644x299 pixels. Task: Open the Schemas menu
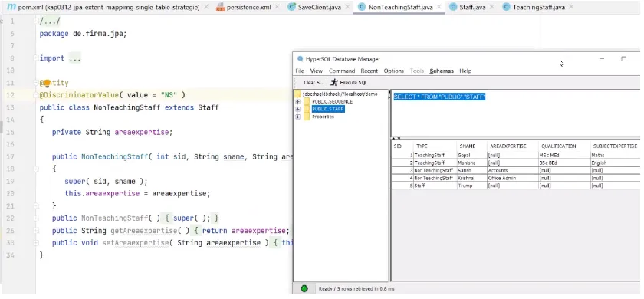pos(442,71)
